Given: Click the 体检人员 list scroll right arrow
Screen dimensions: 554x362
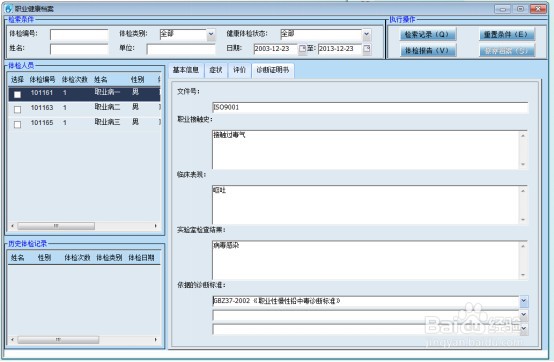Looking at the screenshot, I should [x=156, y=226].
